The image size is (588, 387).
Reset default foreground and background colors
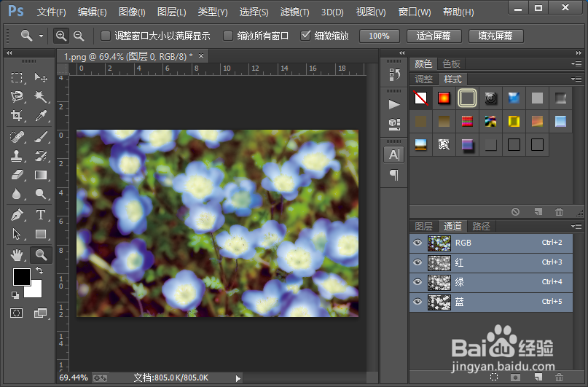pos(15,295)
